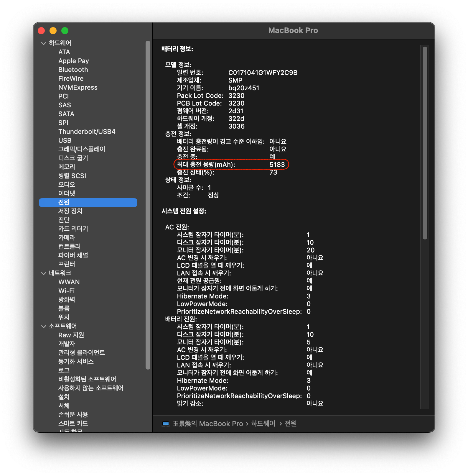Select 카드 리더기 item
468x476 pixels.
coord(73,229)
